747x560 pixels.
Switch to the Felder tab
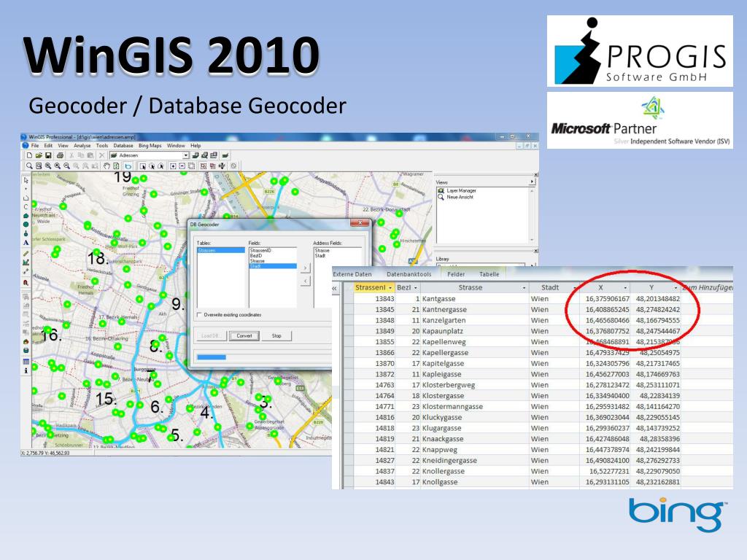tap(456, 274)
